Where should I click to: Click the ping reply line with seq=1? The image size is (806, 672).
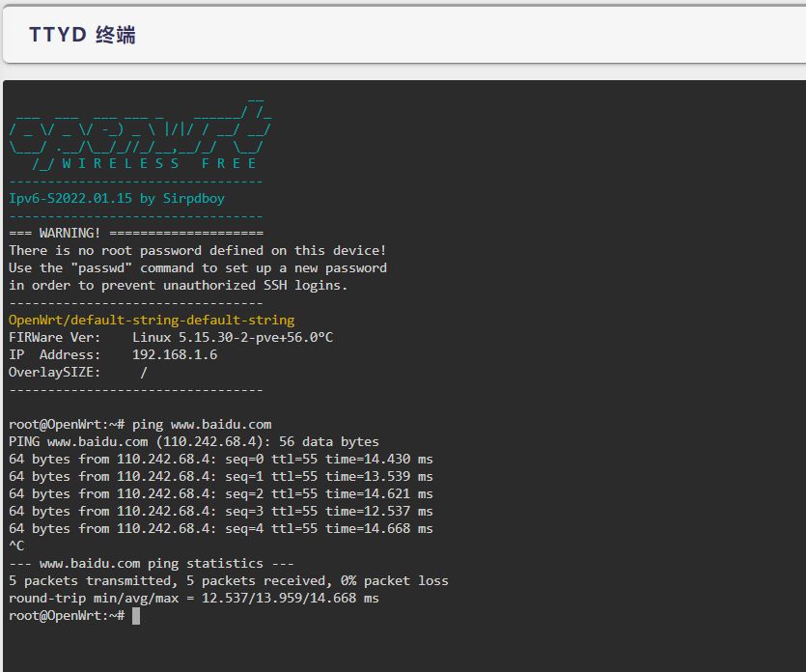(221, 477)
